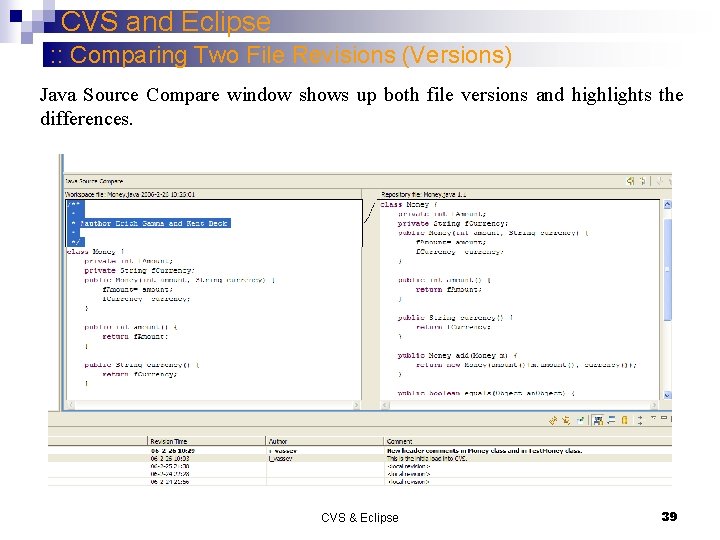The image size is (720, 540).
Task: Sort by the Revision Time column header
Action: pos(206,441)
